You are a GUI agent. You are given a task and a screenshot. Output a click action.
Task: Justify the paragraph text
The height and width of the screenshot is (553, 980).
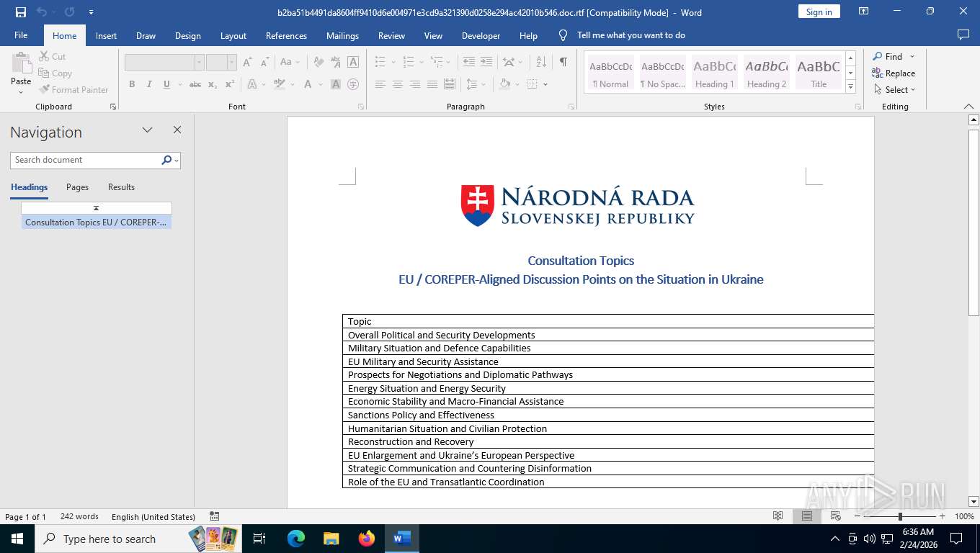[x=432, y=84]
